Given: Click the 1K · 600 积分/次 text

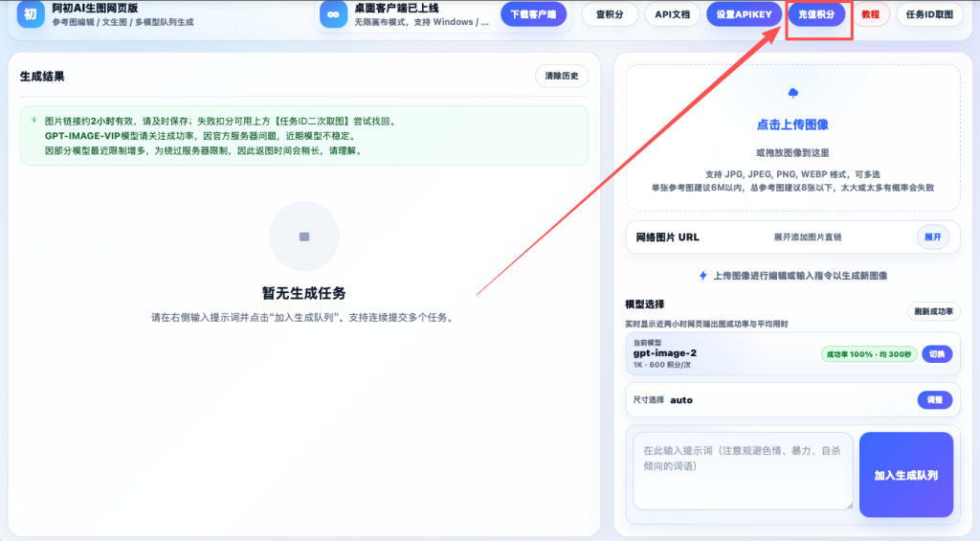Looking at the screenshot, I should point(661,365).
